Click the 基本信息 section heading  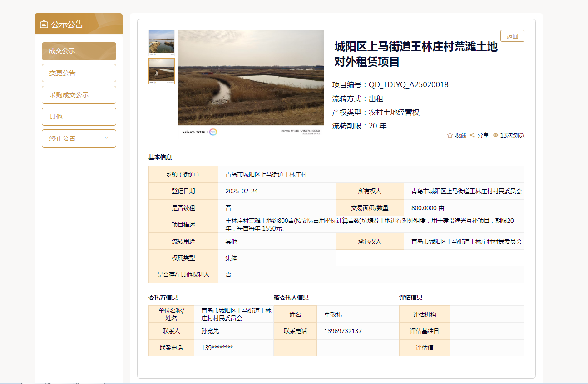coord(160,157)
